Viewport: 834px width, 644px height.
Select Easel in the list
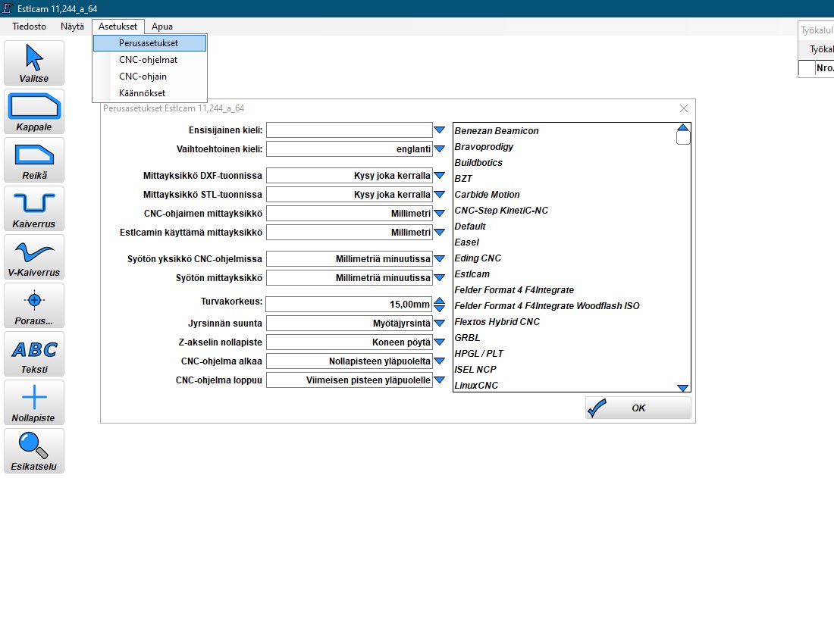pos(466,242)
